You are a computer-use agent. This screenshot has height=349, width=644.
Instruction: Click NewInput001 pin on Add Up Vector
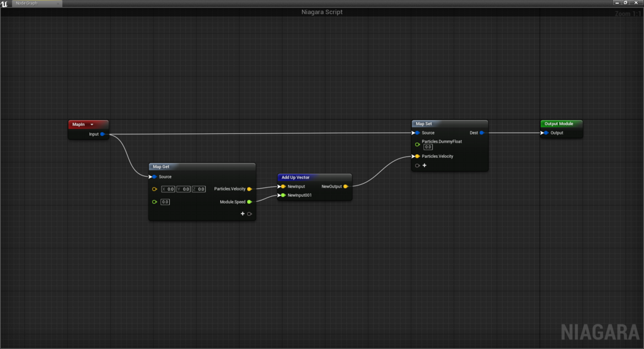tap(282, 196)
